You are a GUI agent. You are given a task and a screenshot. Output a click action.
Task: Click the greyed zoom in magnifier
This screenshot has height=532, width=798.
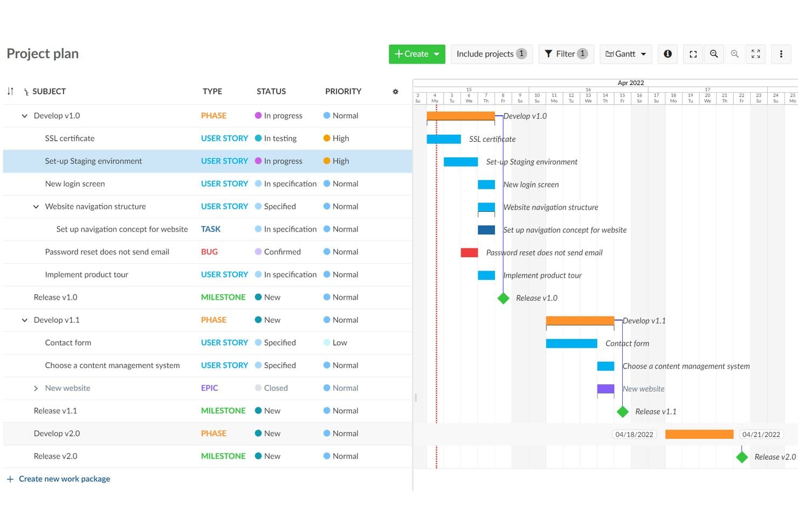(734, 54)
